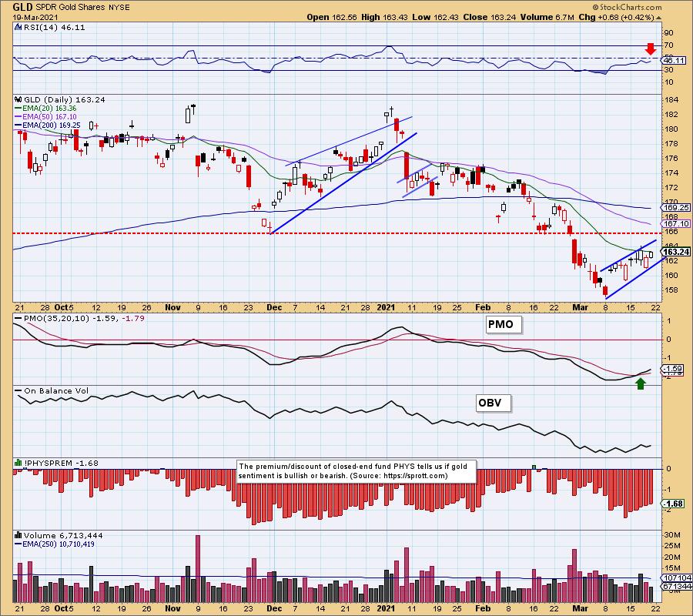Click the 167.10 price tag on right axis

coord(676,223)
